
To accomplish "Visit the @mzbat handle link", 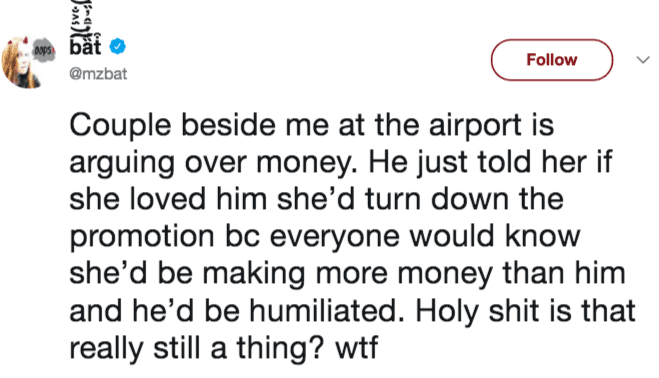I will click(x=98, y=74).
